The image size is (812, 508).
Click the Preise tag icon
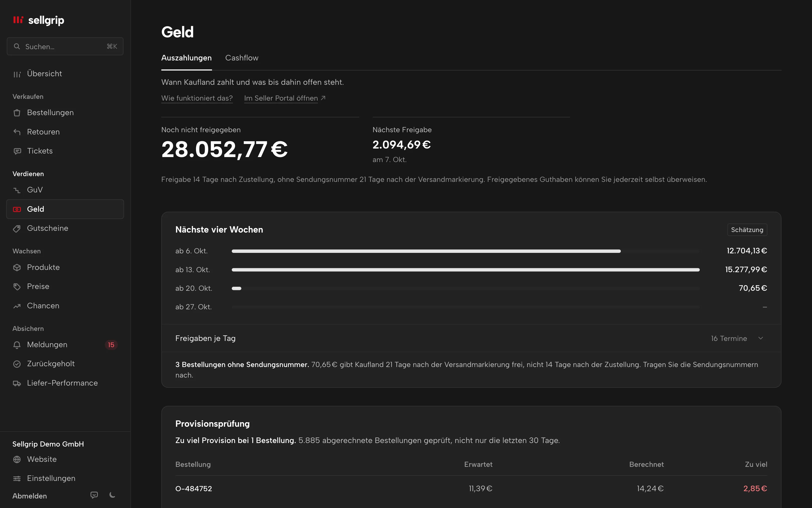[17, 286]
